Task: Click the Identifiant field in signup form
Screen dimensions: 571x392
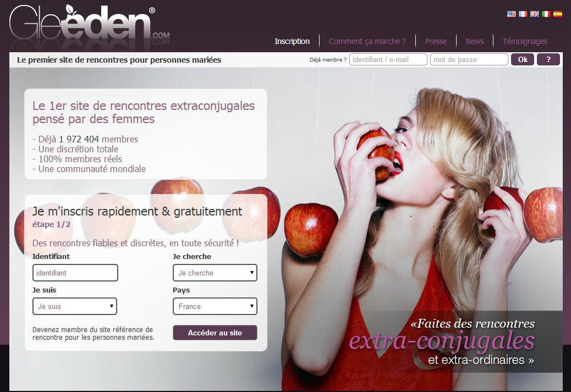Action: pyautogui.click(x=75, y=273)
